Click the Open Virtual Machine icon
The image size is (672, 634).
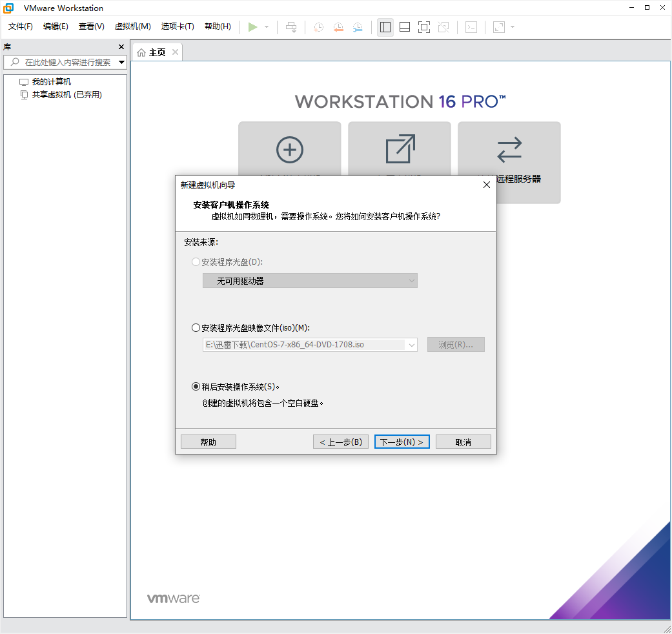tap(399, 150)
